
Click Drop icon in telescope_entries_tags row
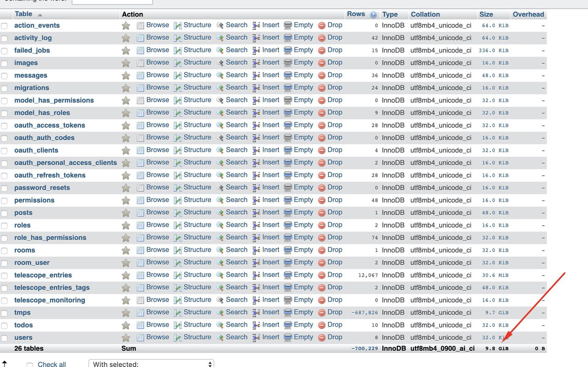point(322,288)
